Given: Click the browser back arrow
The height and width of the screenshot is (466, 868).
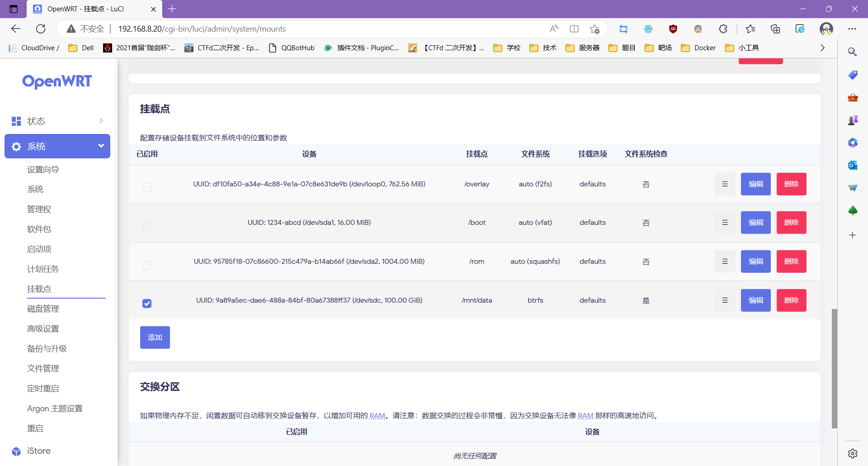Looking at the screenshot, I should pyautogui.click(x=16, y=29).
